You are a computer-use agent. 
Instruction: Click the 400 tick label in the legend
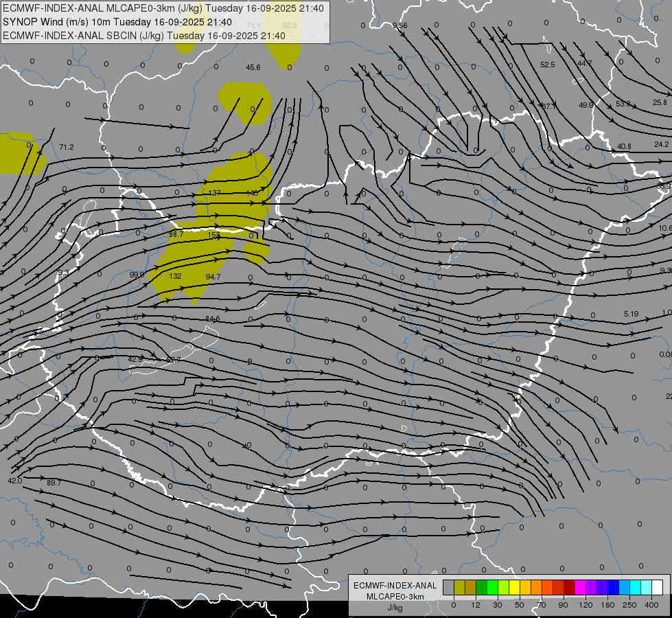coord(651,605)
